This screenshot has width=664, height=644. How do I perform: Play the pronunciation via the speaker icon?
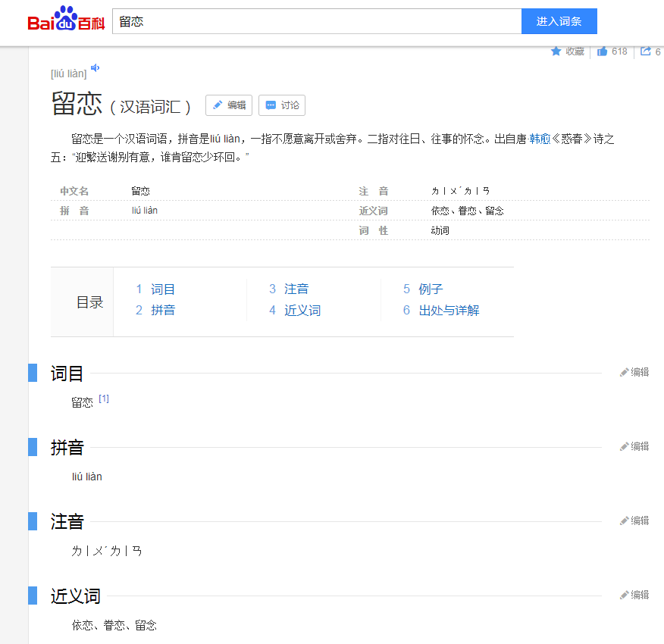[95, 67]
